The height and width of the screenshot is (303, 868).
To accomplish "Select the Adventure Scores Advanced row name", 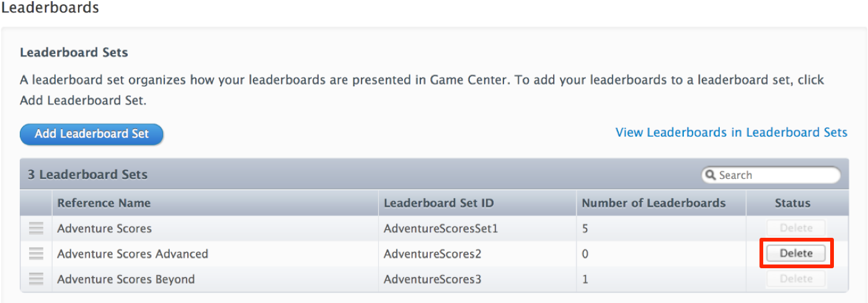I will (133, 254).
